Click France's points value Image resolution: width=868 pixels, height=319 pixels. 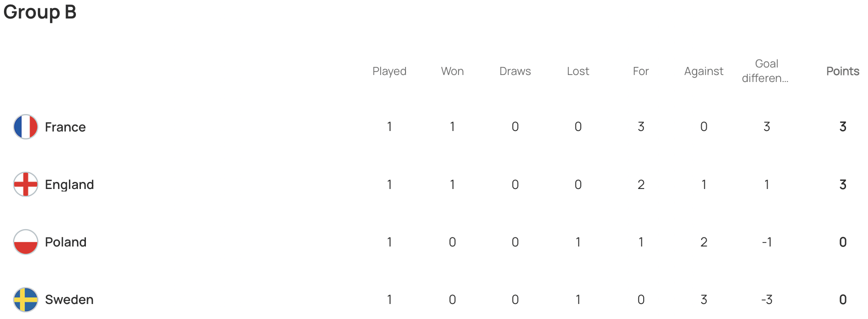[x=843, y=126]
